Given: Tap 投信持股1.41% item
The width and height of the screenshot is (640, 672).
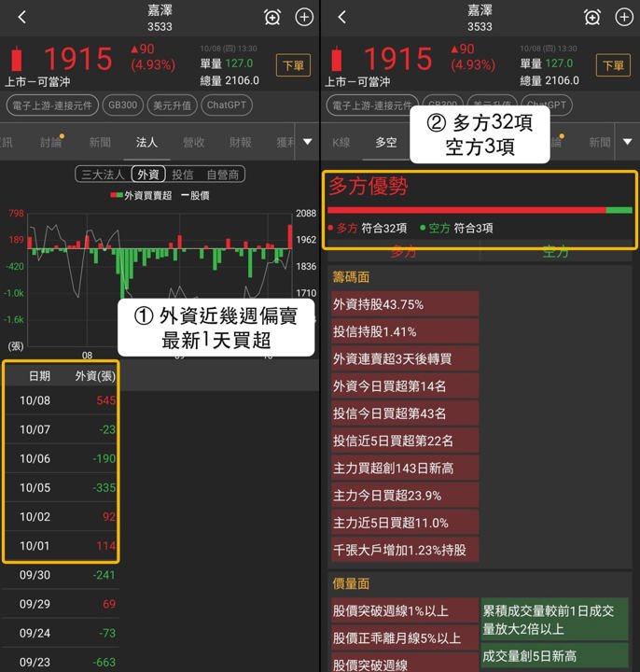Looking at the screenshot, I should (405, 331).
